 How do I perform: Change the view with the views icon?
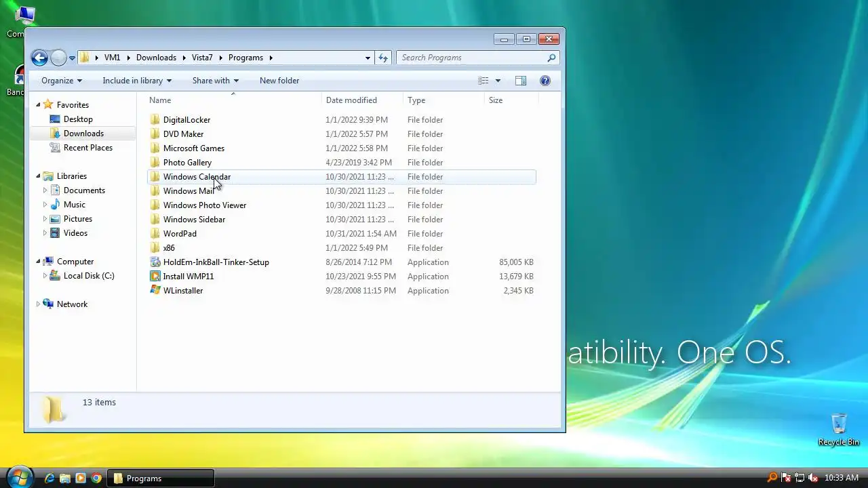pyautogui.click(x=484, y=81)
